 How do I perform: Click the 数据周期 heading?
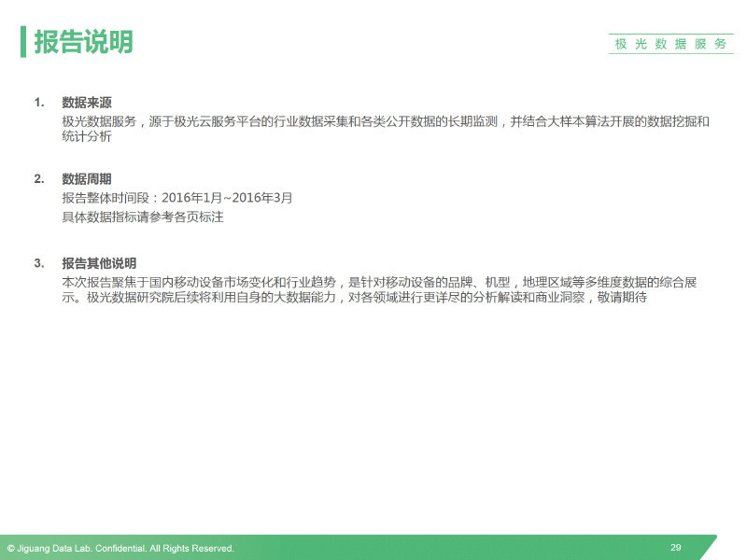pos(87,178)
